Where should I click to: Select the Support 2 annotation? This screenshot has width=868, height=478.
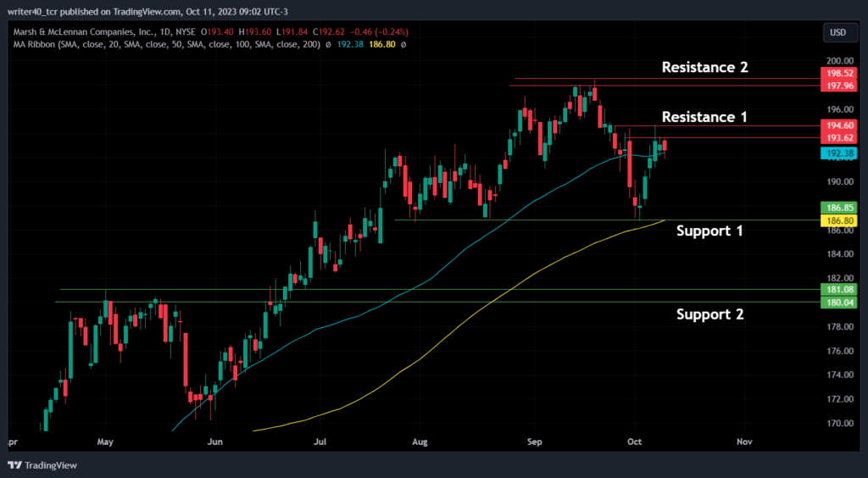coord(710,314)
